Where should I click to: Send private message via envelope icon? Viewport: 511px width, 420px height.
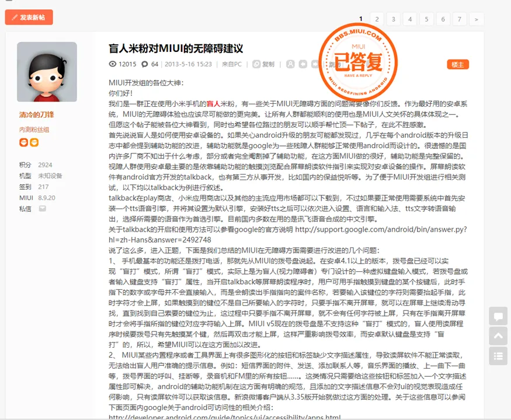[x=43, y=208]
